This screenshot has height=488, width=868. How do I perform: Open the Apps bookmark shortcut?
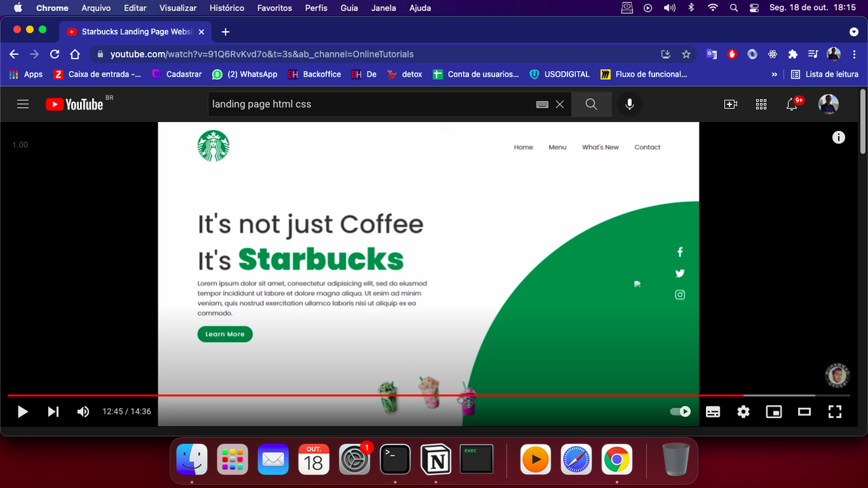[x=26, y=75]
